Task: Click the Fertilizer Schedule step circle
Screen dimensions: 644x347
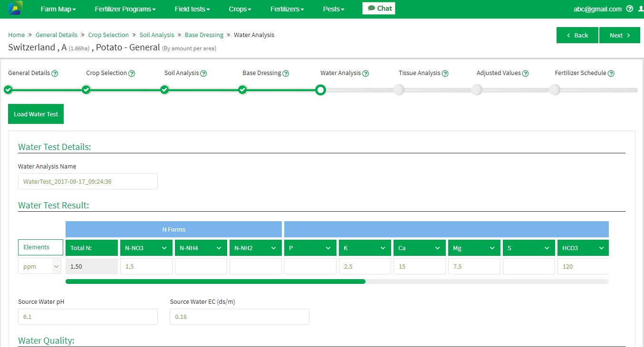Action: [555, 90]
